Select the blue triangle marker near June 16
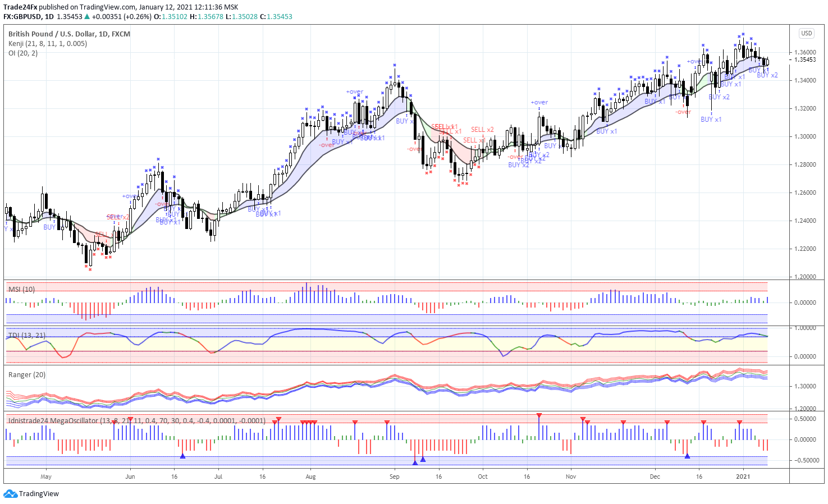 (182, 456)
